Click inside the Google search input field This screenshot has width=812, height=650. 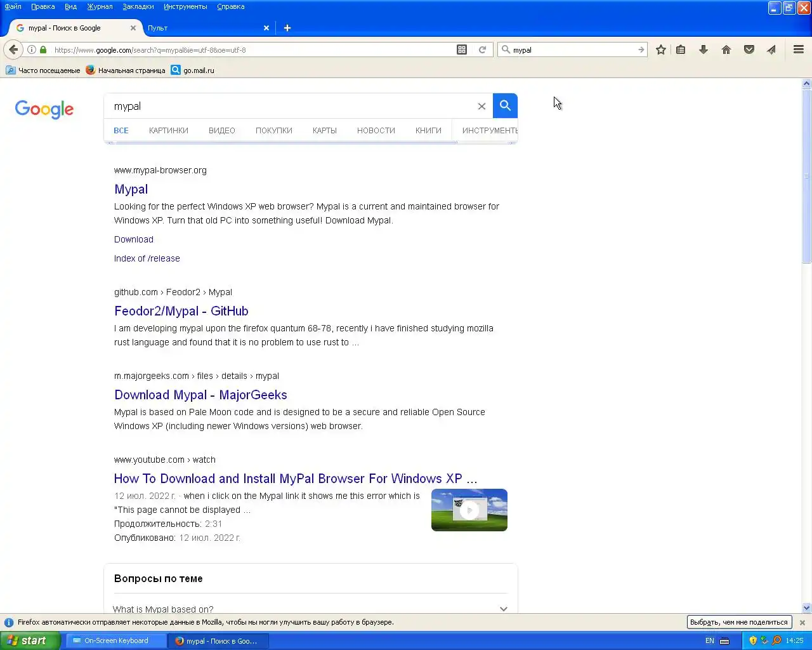(x=292, y=106)
